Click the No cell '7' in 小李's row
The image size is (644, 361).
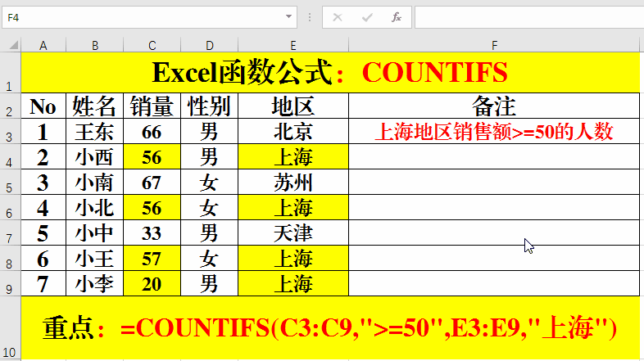click(43, 283)
